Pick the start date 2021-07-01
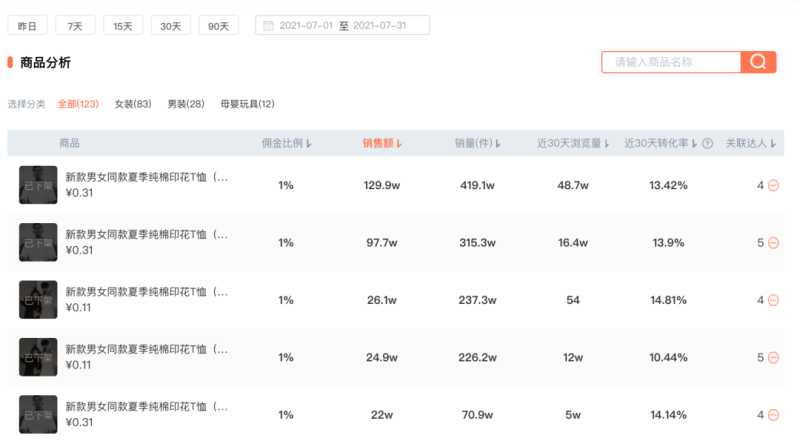Image resolution: width=800 pixels, height=441 pixels. 306,26
